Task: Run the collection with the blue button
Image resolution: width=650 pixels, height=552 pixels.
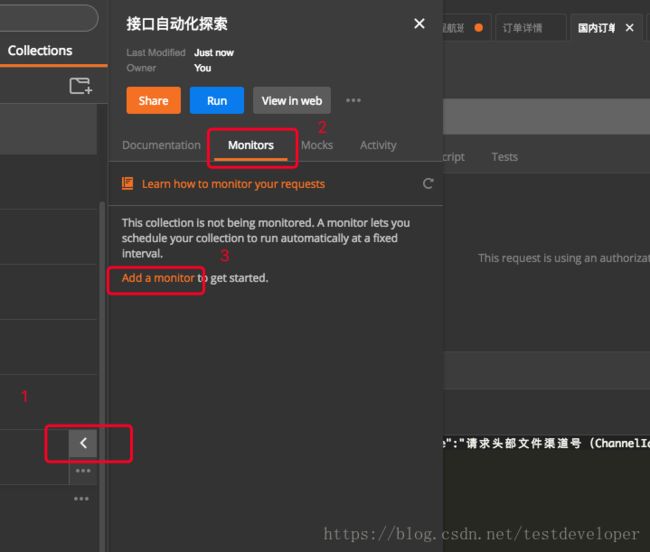Action: (x=217, y=100)
